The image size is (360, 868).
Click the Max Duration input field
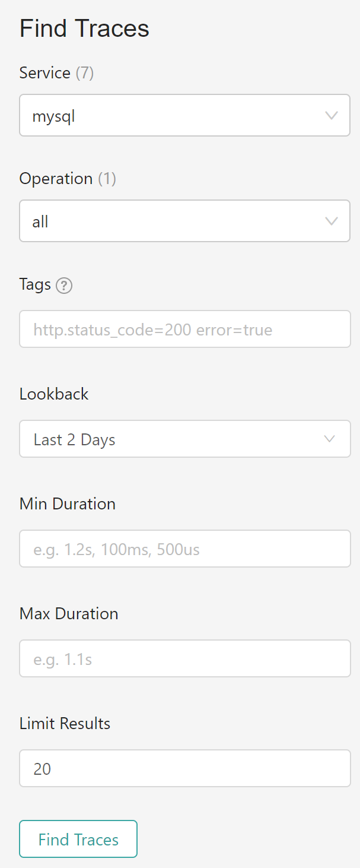[184, 658]
